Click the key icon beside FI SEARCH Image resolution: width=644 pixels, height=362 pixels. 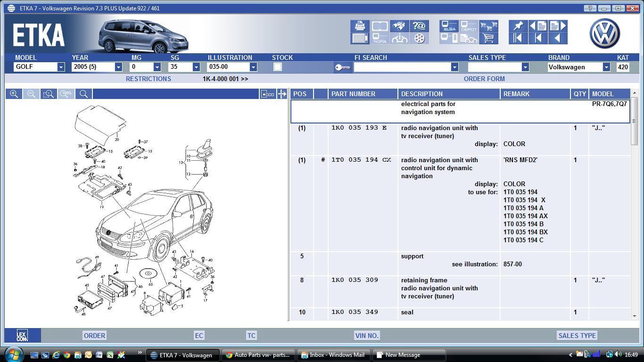coord(343,67)
